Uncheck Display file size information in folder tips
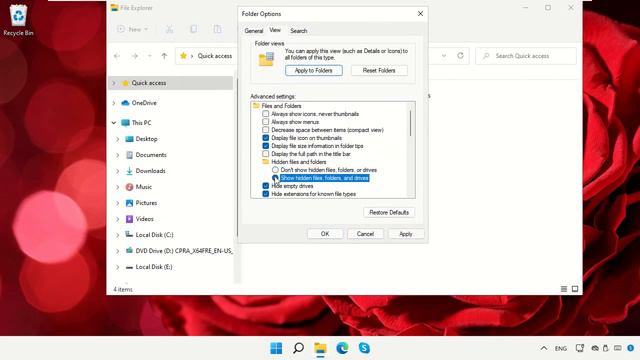The height and width of the screenshot is (360, 640). point(266,146)
